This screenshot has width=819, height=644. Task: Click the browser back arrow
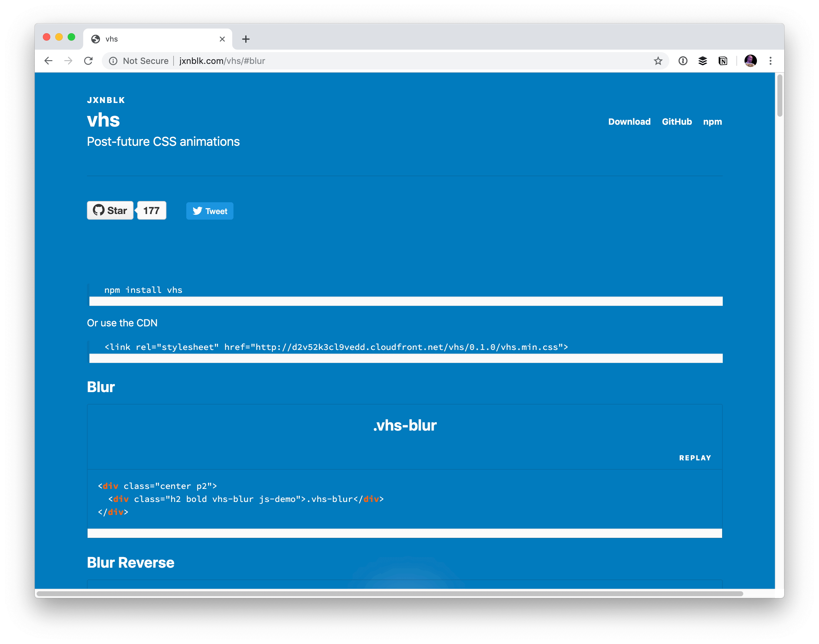48,61
